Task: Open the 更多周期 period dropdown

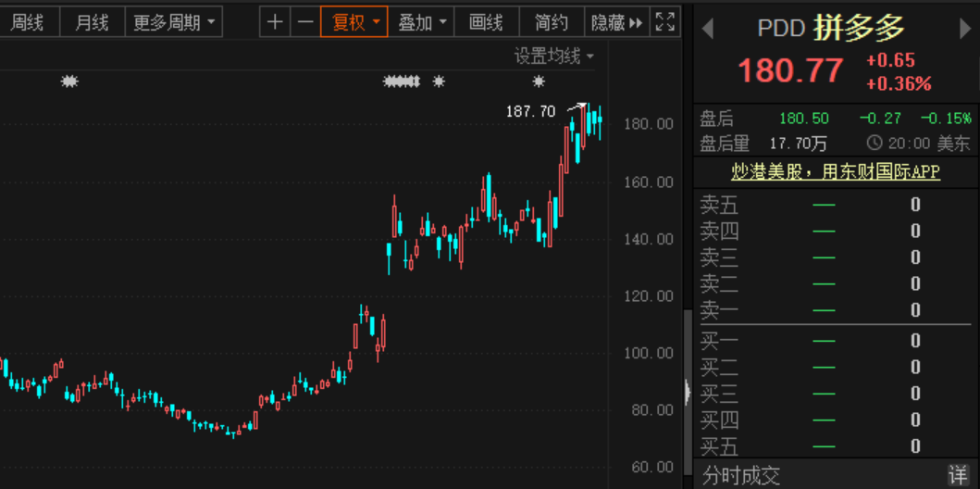Action: 174,22
